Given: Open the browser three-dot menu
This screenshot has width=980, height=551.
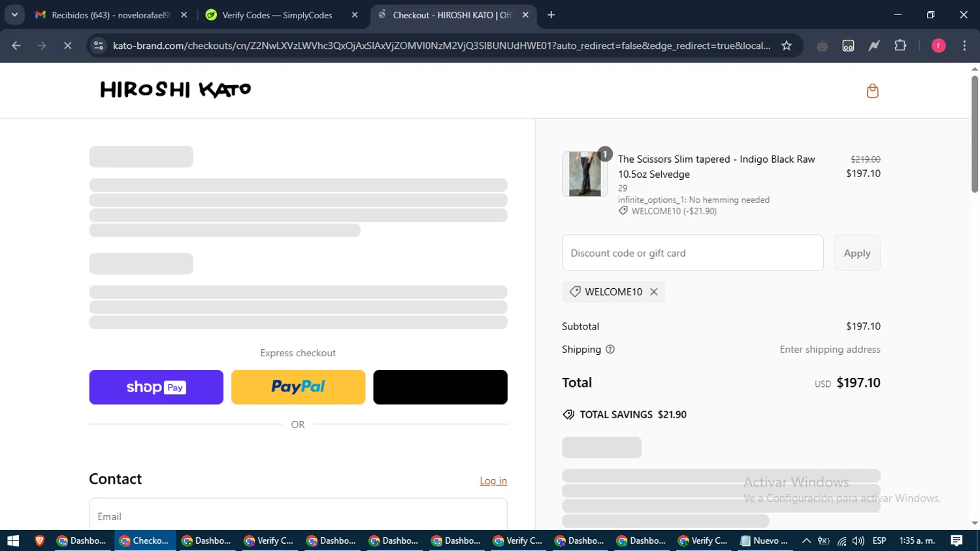Looking at the screenshot, I should [964, 46].
